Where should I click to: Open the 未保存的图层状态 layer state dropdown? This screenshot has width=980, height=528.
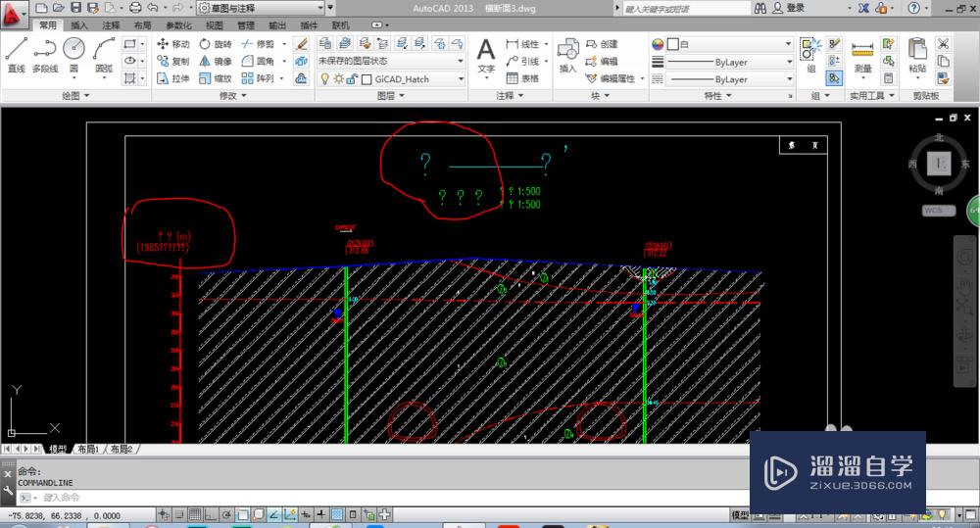coord(391,62)
